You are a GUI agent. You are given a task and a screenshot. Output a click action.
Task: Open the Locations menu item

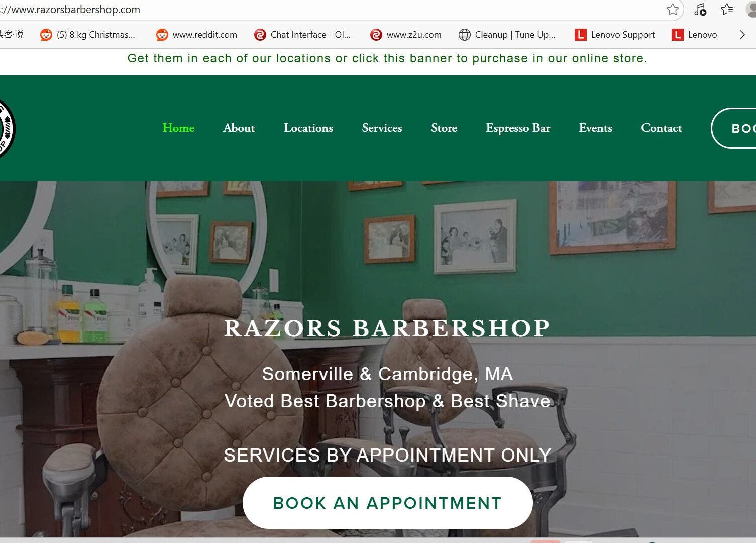point(308,128)
